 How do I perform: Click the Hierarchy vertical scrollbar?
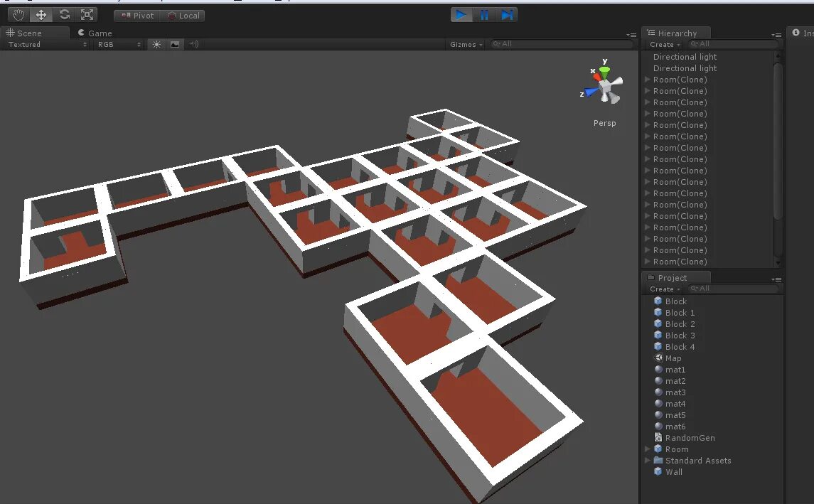pyautogui.click(x=778, y=140)
